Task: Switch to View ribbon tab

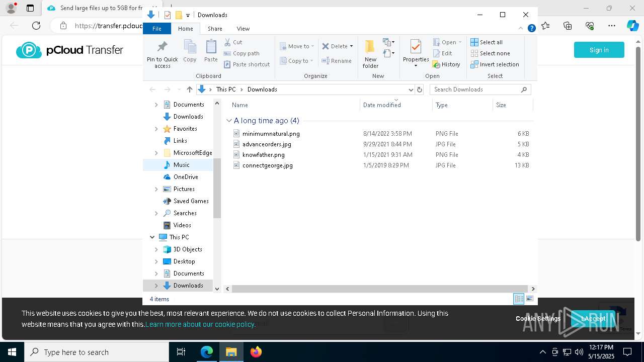Action: pos(243,29)
